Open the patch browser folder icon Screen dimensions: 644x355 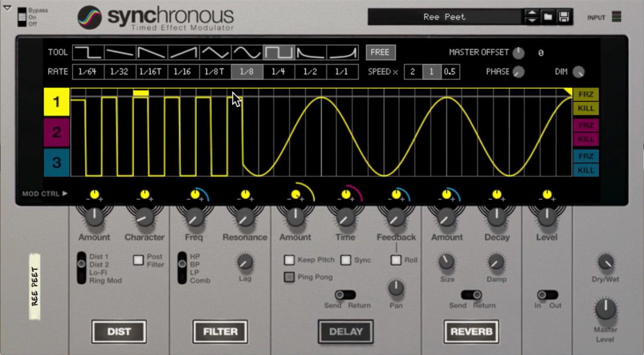548,17
